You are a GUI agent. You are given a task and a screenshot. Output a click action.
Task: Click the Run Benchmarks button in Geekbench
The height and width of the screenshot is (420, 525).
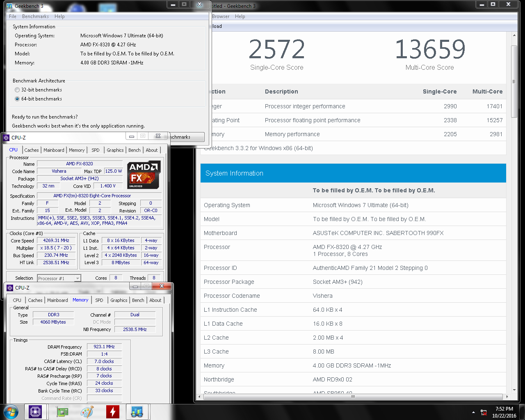point(187,137)
